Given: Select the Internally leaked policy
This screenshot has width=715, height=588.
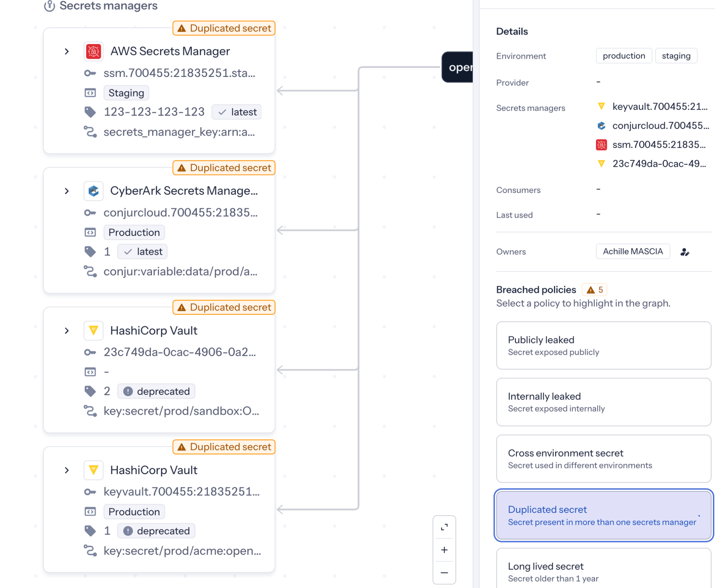Looking at the screenshot, I should tap(603, 402).
